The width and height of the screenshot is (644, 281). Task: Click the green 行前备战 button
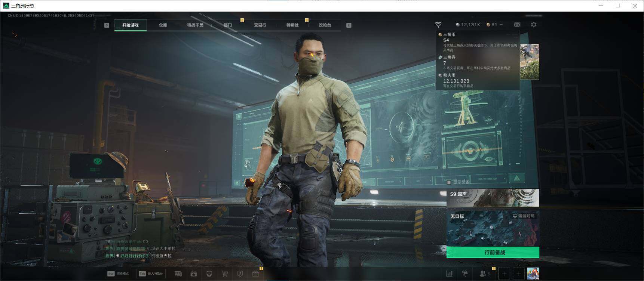(493, 252)
